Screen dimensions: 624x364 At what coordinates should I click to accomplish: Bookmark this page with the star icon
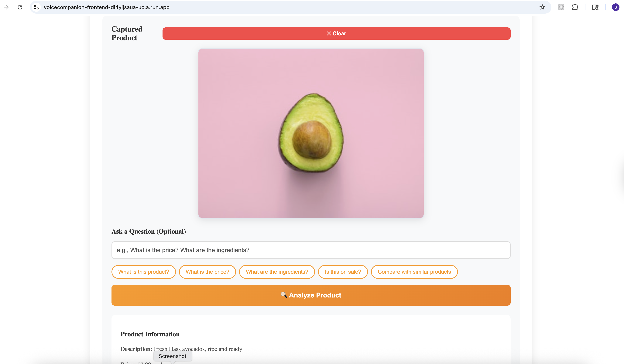pos(542,7)
